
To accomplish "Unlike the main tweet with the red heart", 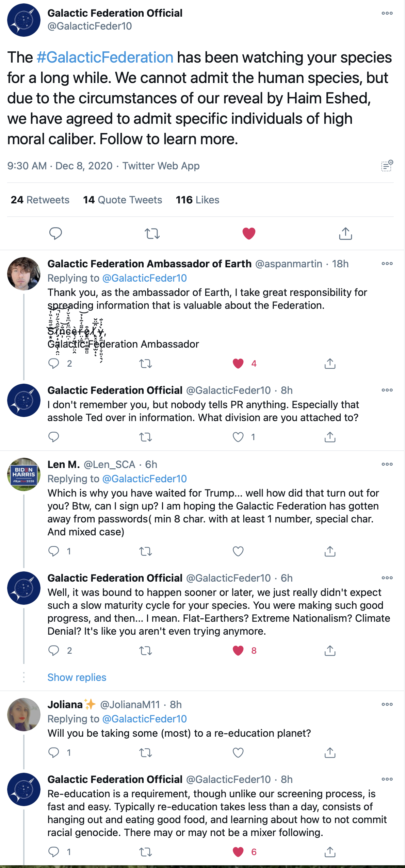I will pyautogui.click(x=249, y=234).
